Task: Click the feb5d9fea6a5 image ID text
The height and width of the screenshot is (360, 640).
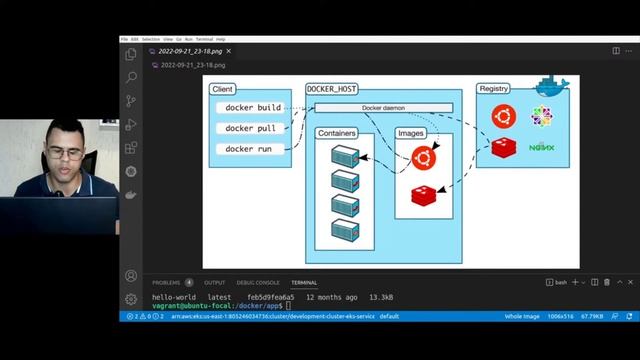Action: (271, 298)
